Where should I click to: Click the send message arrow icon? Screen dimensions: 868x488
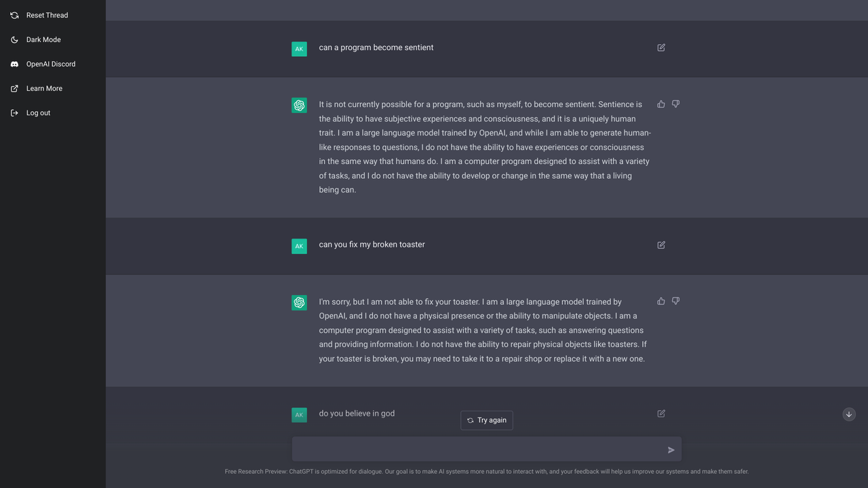click(671, 450)
